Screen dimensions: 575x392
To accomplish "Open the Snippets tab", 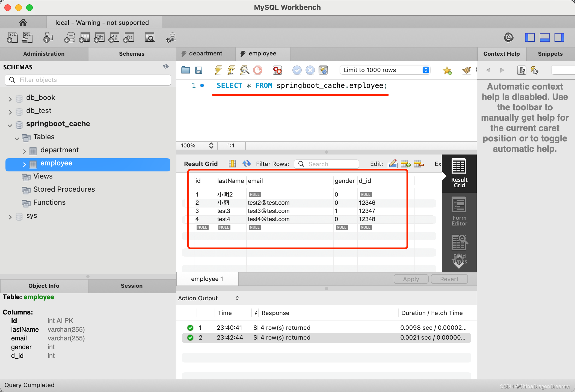I will click(550, 54).
